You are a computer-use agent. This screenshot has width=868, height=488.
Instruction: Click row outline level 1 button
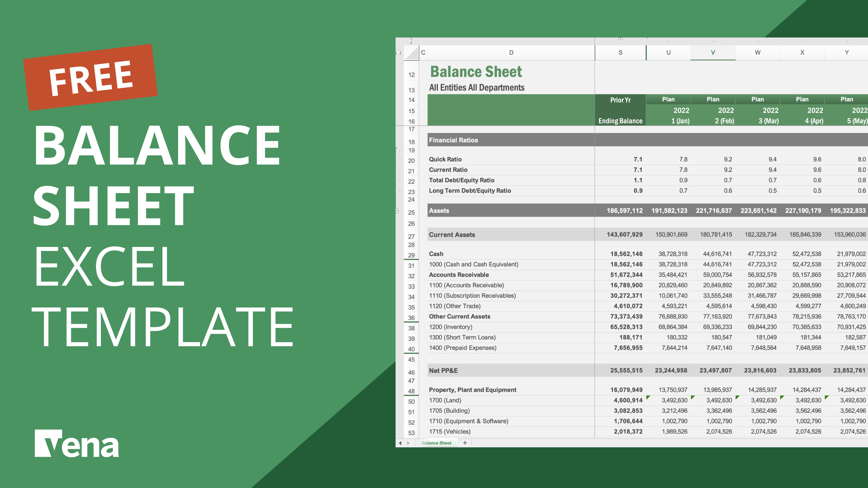pyautogui.click(x=397, y=53)
